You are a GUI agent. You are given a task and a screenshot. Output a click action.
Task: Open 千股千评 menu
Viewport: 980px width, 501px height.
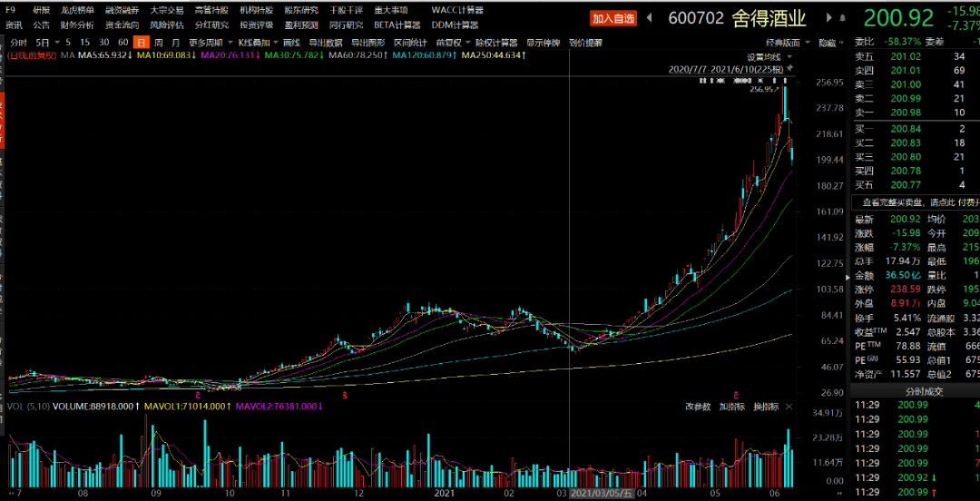[347, 11]
